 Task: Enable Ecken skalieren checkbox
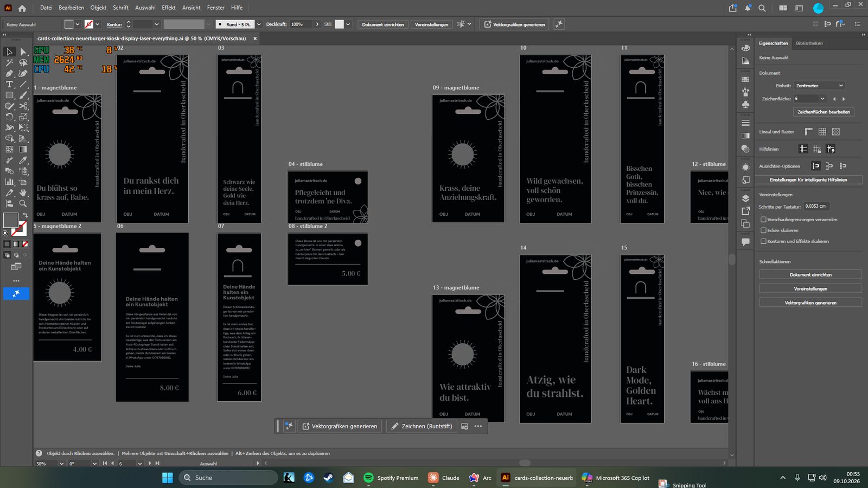pyautogui.click(x=763, y=230)
